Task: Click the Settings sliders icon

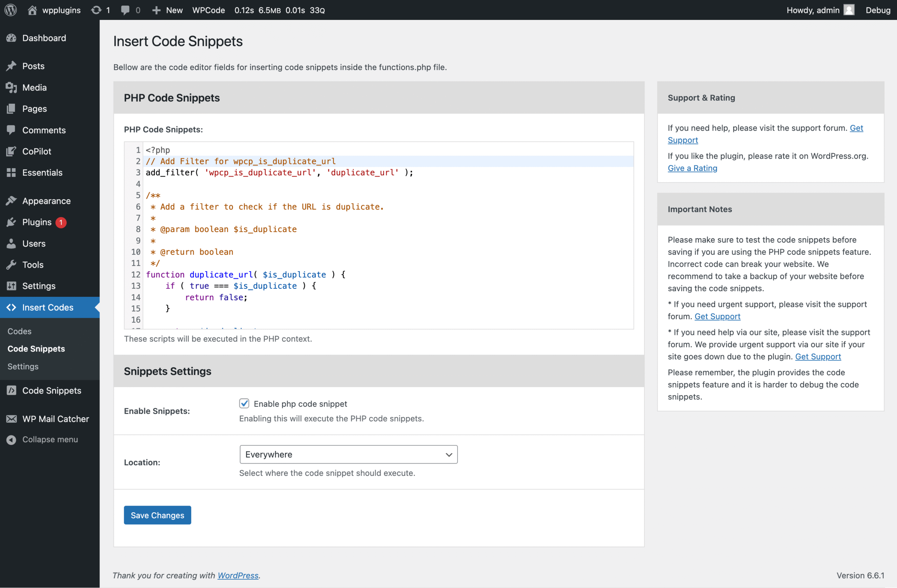Action: 11,286
